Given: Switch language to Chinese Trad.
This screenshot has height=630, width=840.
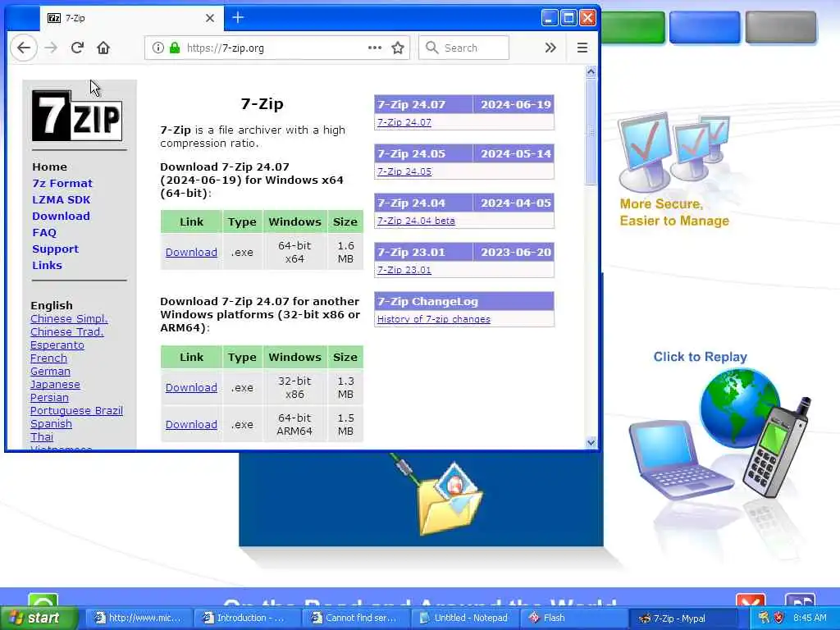Looking at the screenshot, I should (67, 331).
